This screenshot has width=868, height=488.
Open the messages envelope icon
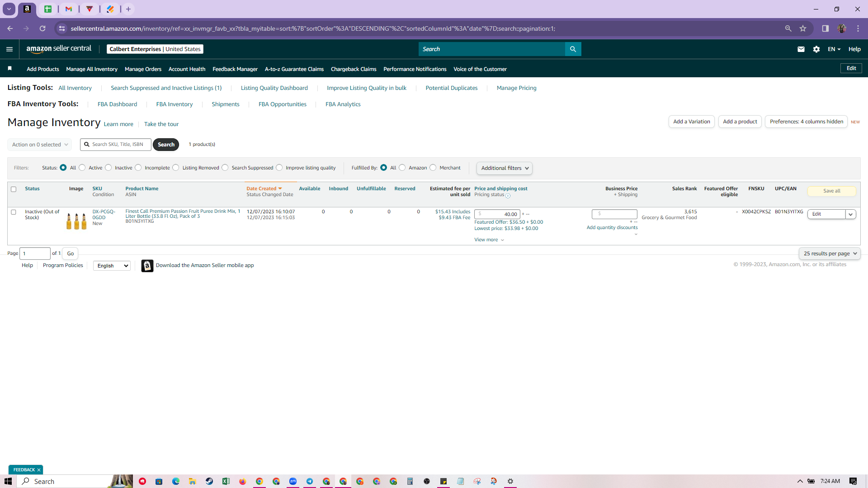tap(801, 49)
